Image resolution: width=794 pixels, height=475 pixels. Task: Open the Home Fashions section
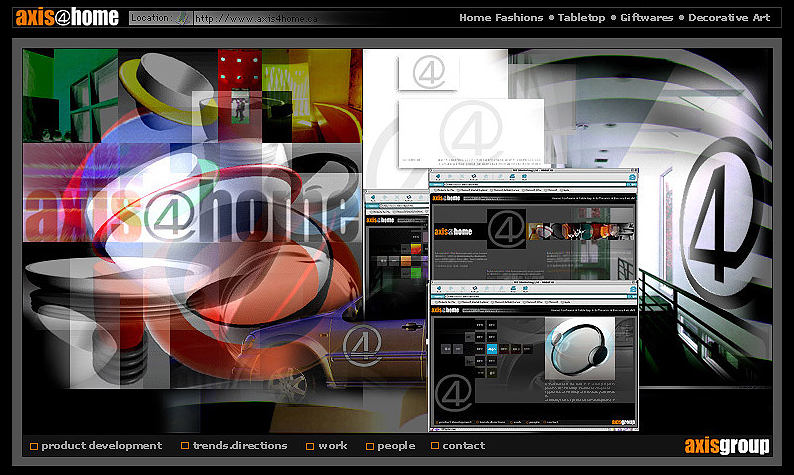point(501,18)
